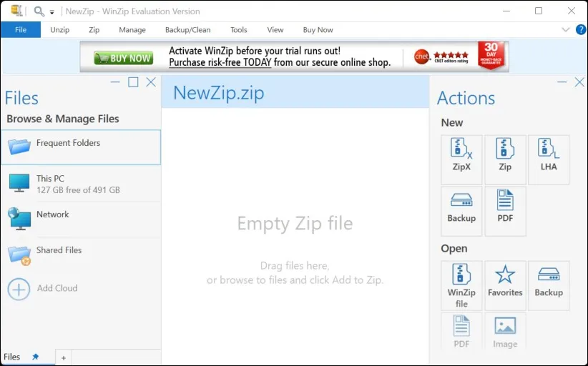Click the pin icon on the Files tab
Image resolution: width=588 pixels, height=366 pixels.
click(x=35, y=357)
